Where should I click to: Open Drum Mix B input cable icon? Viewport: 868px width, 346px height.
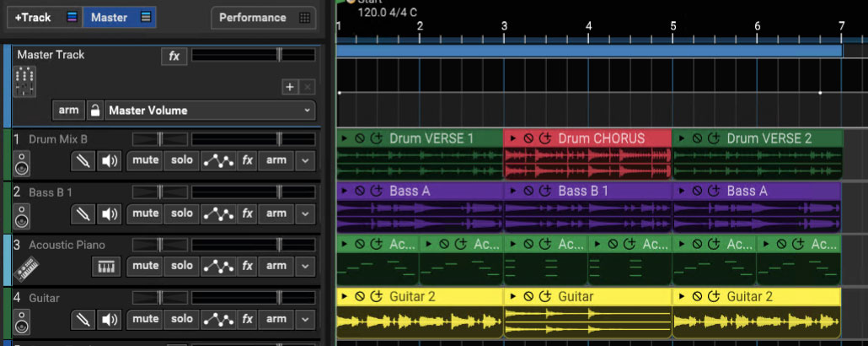[83, 161]
